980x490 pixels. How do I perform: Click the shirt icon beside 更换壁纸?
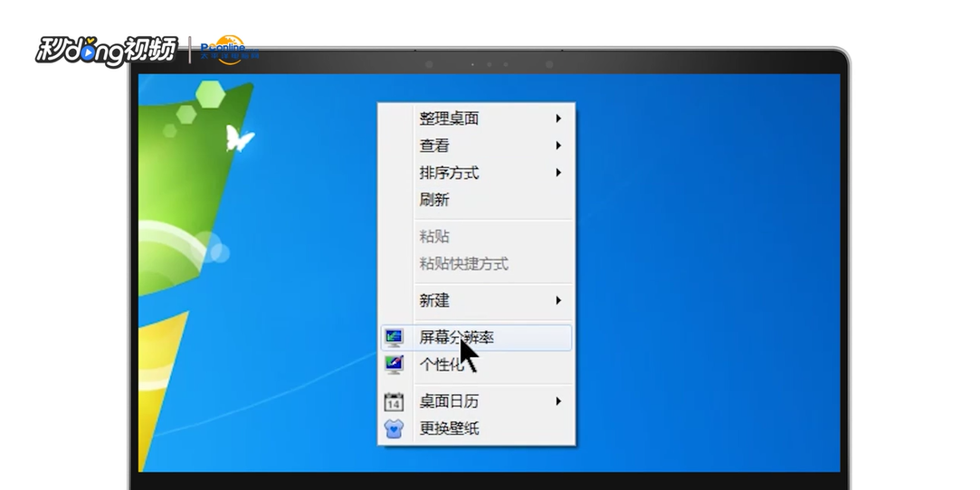(394, 429)
